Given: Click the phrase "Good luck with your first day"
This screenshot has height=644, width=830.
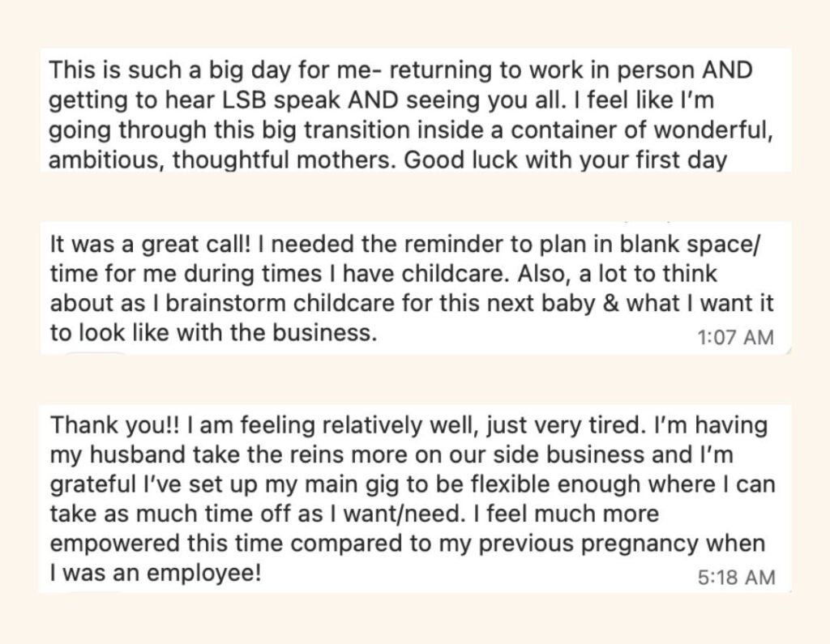Looking at the screenshot, I should 565,160.
